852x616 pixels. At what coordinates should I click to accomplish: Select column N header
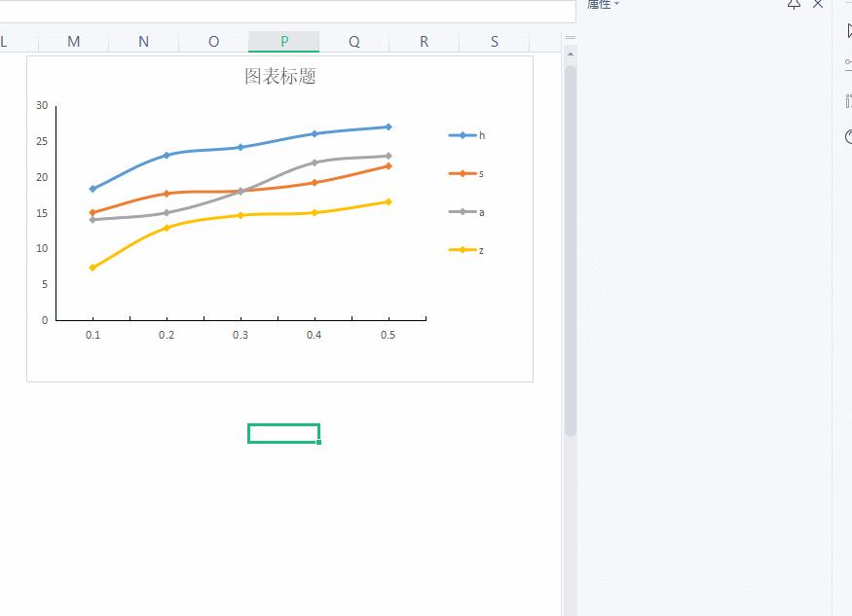pyautogui.click(x=143, y=42)
